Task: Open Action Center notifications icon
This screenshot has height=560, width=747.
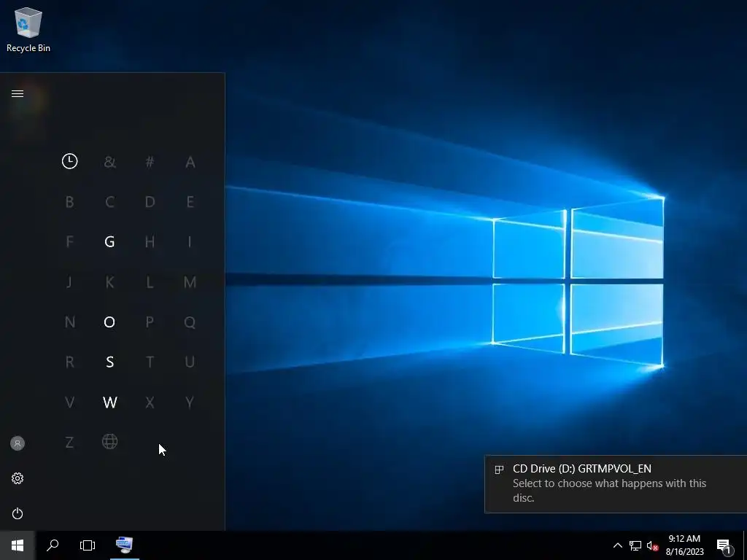Action: tap(724, 545)
